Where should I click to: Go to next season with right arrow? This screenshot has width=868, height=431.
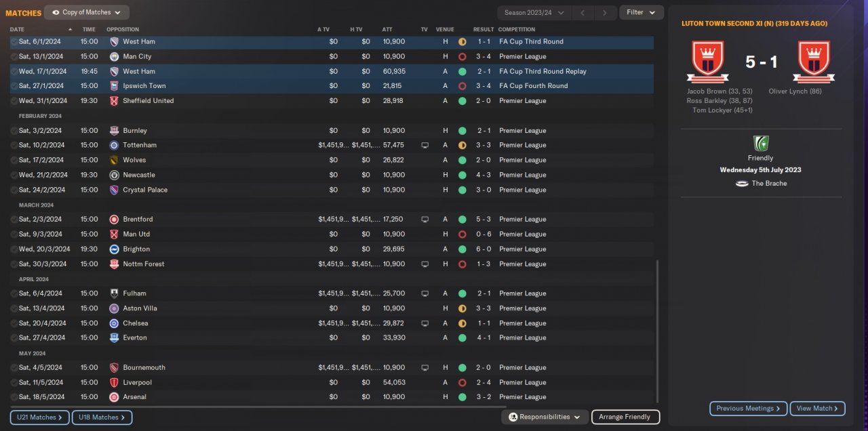coord(605,12)
